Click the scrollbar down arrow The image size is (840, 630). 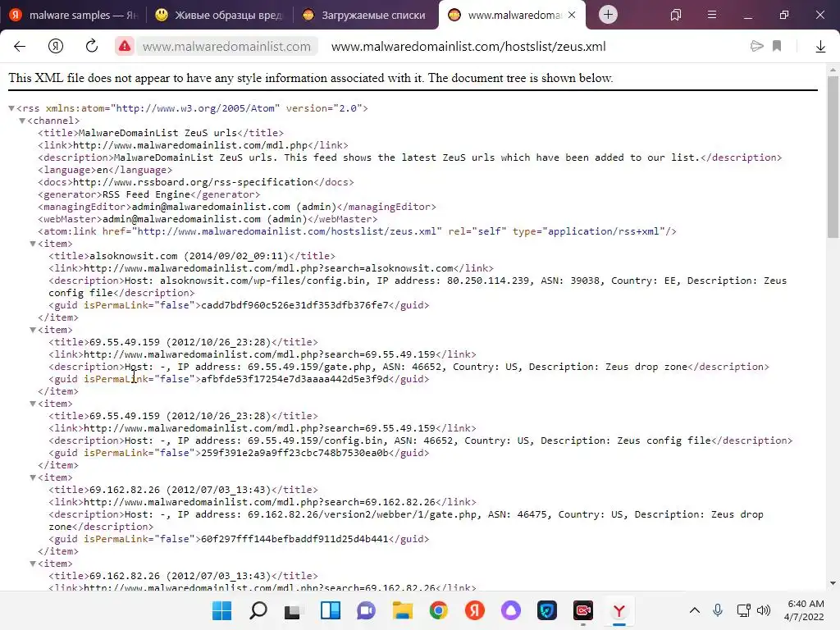click(x=833, y=583)
